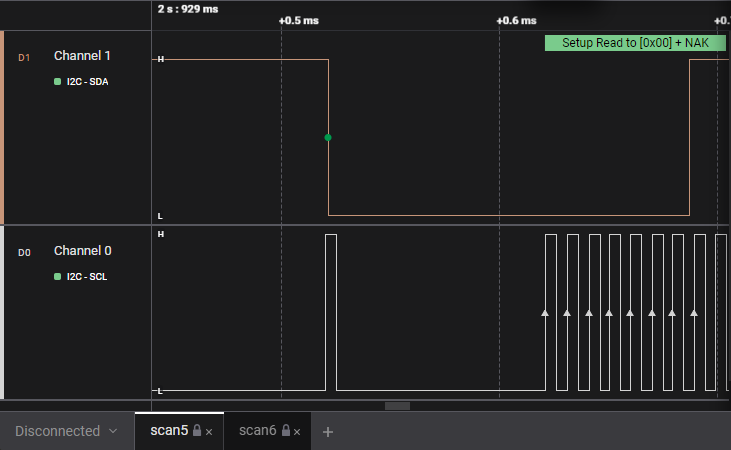
Task: Close the scan5 tab
Action: [209, 432]
